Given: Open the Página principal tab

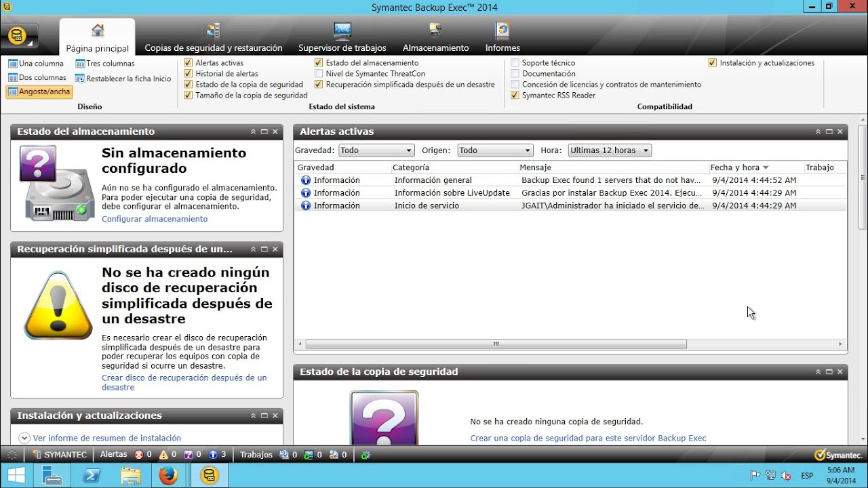Looking at the screenshot, I should click(98, 38).
